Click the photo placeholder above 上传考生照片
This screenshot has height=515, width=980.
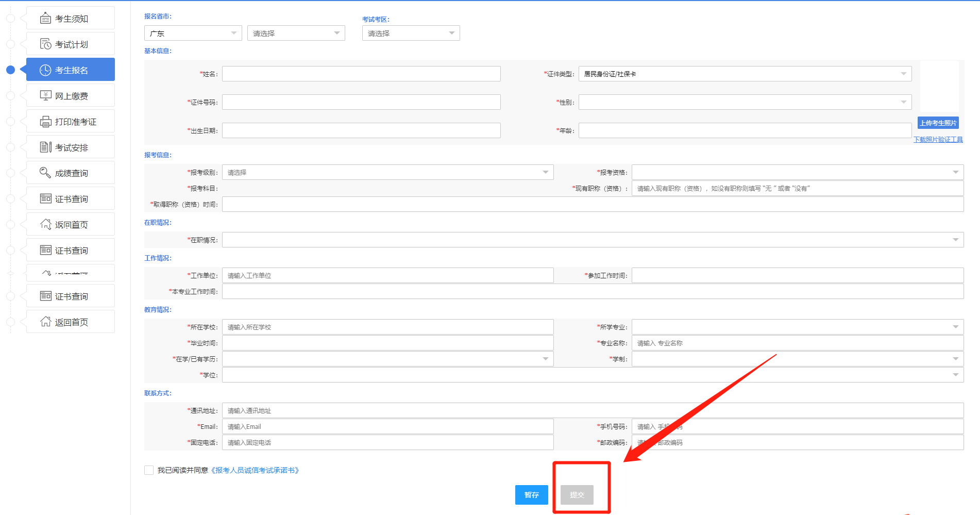point(939,88)
